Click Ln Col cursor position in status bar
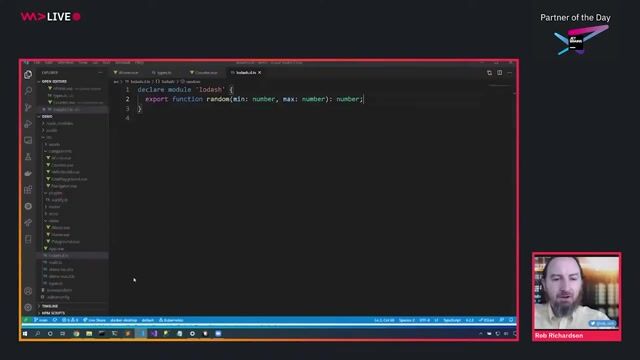This screenshot has height=360, width=640. [384, 320]
